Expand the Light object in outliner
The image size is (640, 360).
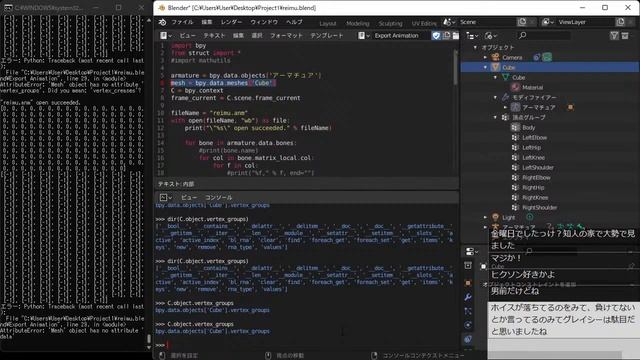pos(485,218)
